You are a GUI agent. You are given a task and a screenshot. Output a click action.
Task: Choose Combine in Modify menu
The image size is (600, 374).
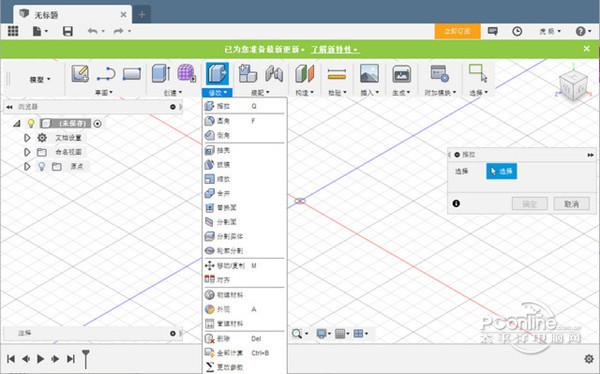[245, 193]
